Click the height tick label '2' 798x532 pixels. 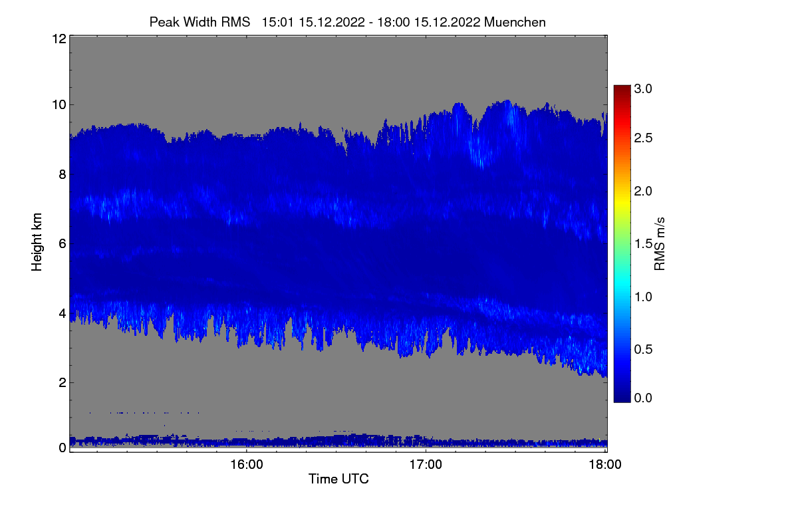coord(62,382)
